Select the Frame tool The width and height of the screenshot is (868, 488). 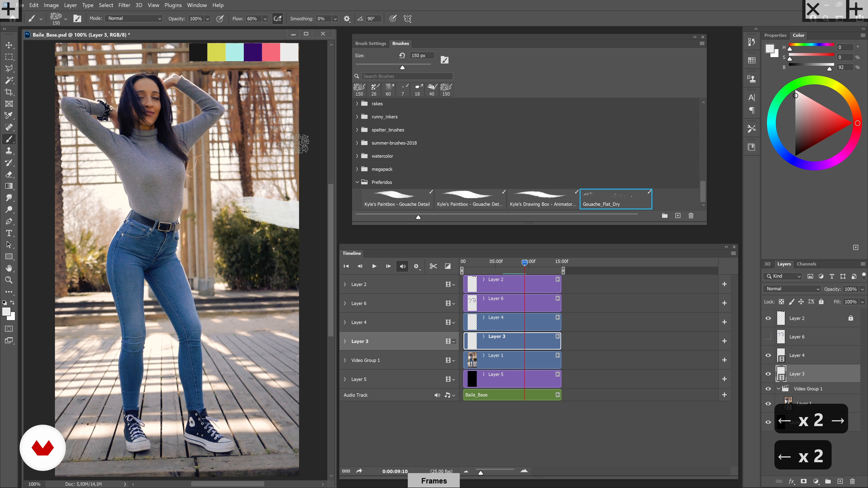pos(9,104)
